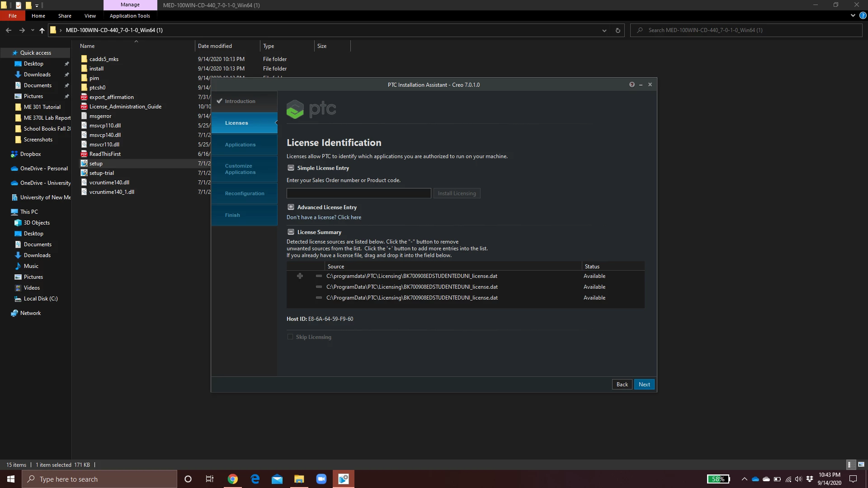This screenshot has width=868, height=488.
Task: Refresh the Explorer folder view
Action: [618, 30]
